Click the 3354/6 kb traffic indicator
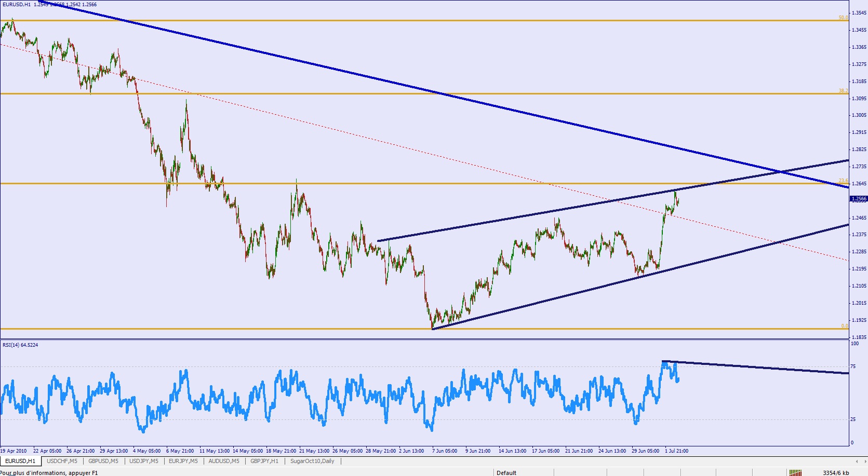The width and height of the screenshot is (868, 476). (836, 472)
